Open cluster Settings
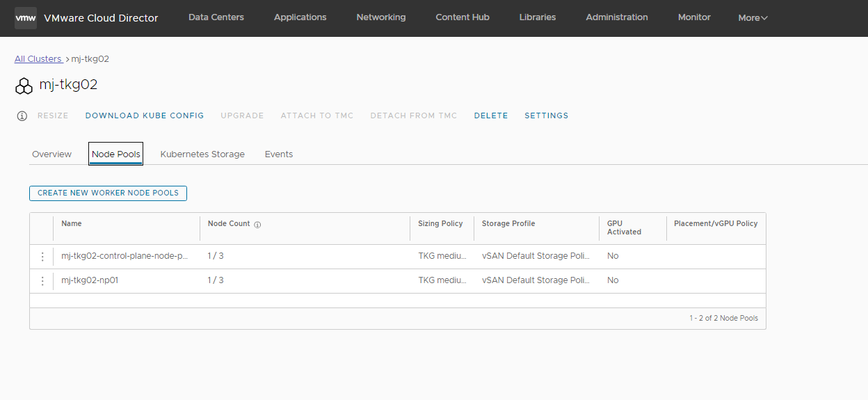This screenshot has height=400, width=868. [546, 116]
